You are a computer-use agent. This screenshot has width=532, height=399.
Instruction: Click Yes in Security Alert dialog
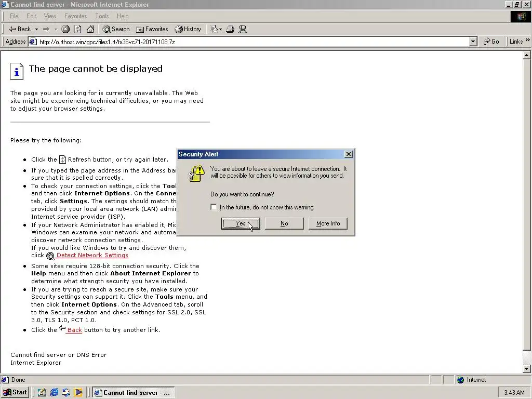(x=241, y=223)
